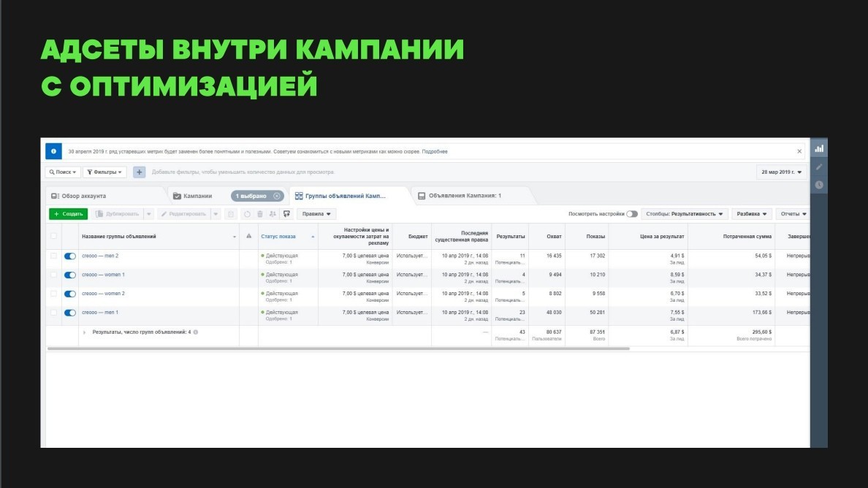This screenshot has height=488, width=868.
Task: Turn off the 'creooo — women 2' ad set
Action: pos(69,294)
